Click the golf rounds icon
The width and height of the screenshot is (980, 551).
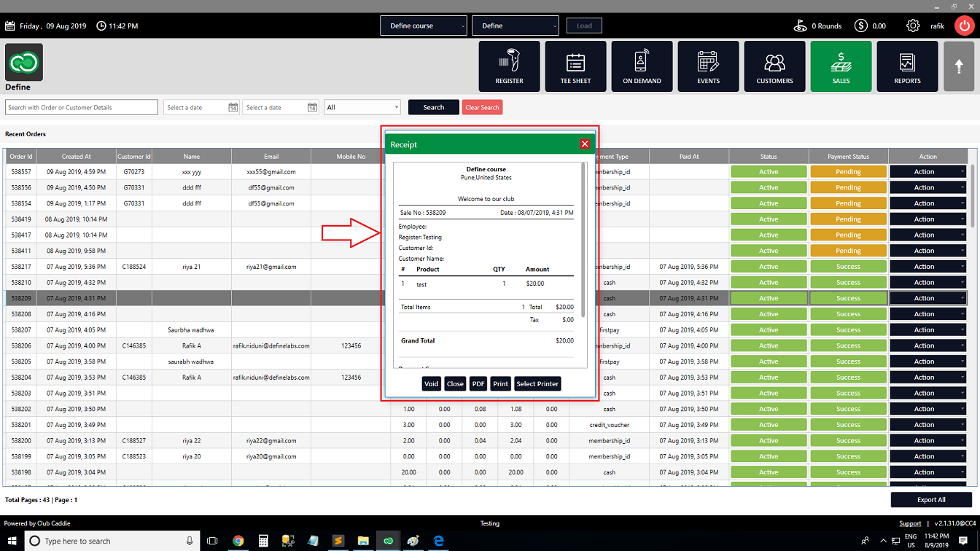[x=800, y=26]
